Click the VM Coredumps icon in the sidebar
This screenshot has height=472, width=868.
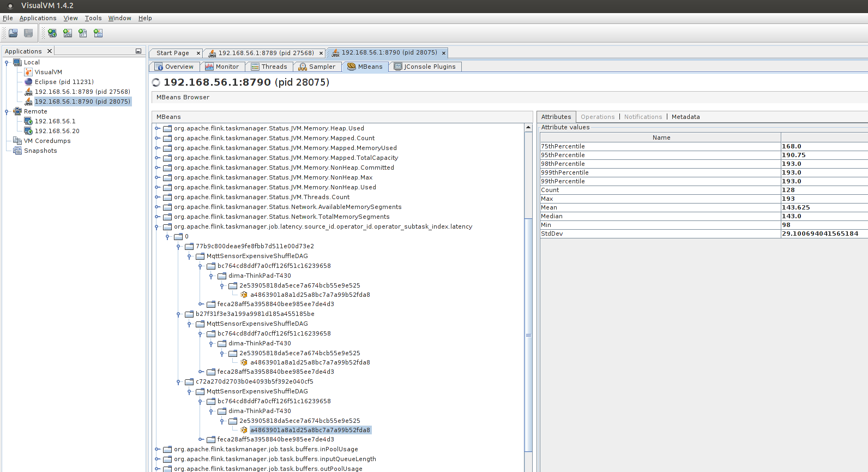click(17, 141)
